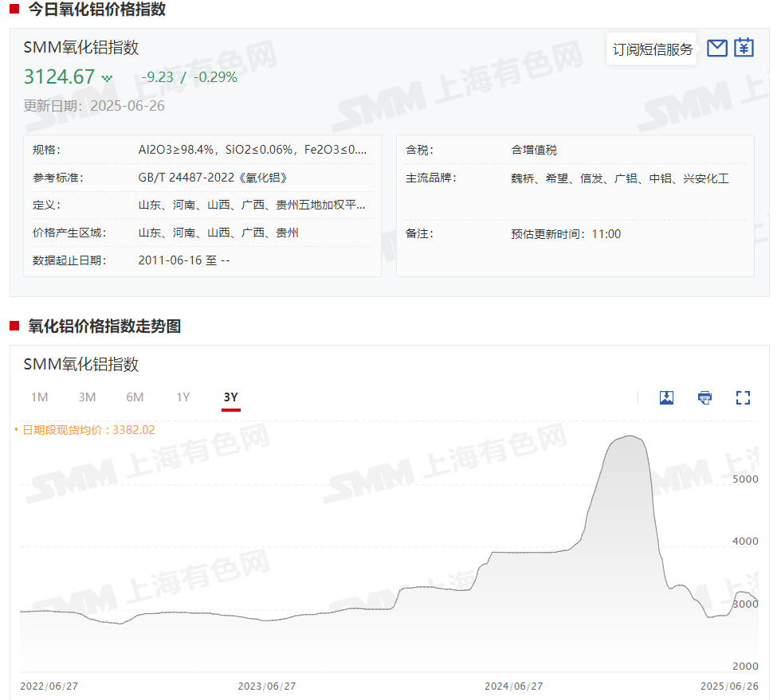Click the 含税 field label
The height and width of the screenshot is (700, 777).
(419, 150)
